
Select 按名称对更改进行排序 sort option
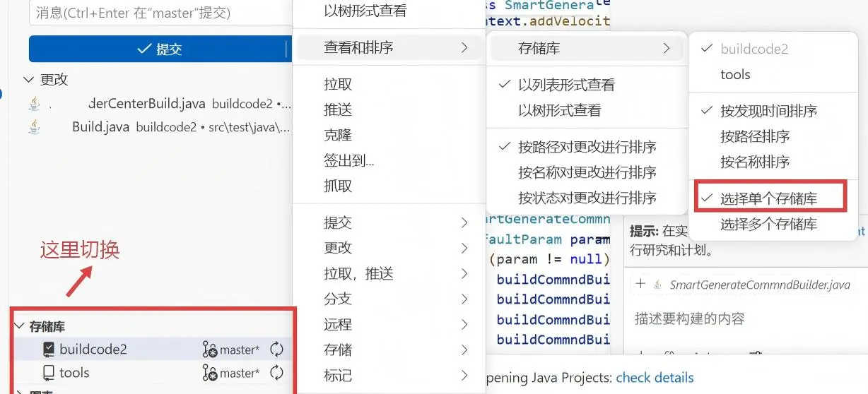[586, 172]
